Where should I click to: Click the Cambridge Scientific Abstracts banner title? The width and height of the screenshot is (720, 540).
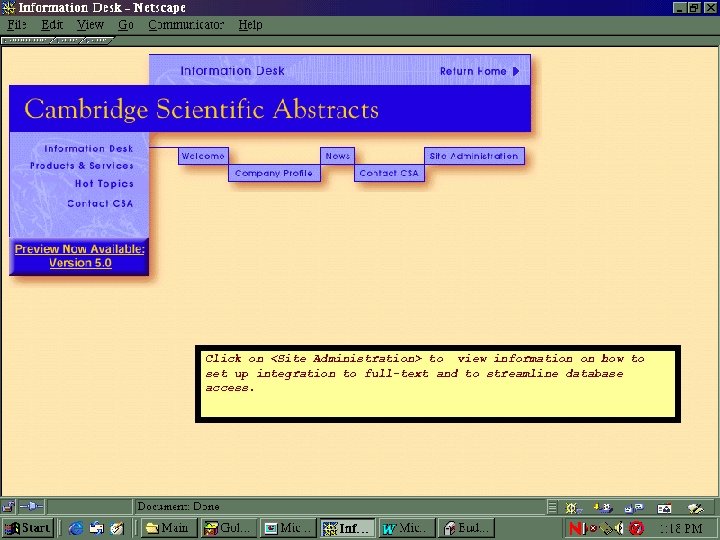click(201, 109)
